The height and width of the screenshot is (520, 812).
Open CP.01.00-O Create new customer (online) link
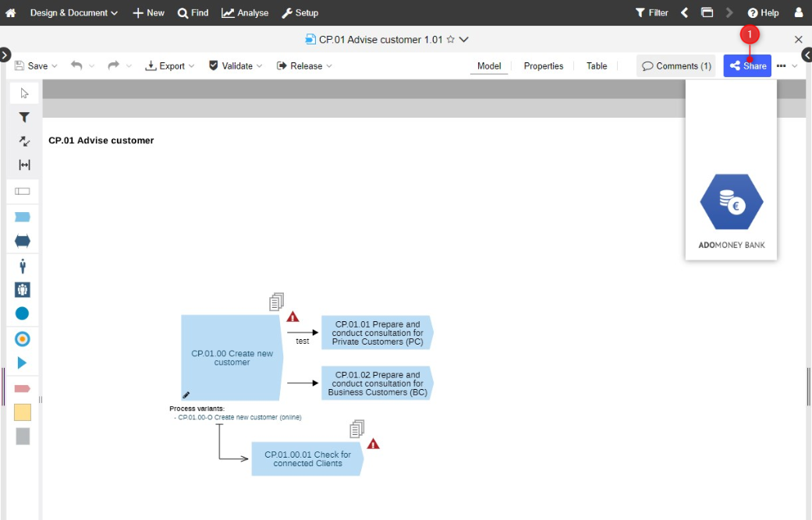tap(239, 417)
